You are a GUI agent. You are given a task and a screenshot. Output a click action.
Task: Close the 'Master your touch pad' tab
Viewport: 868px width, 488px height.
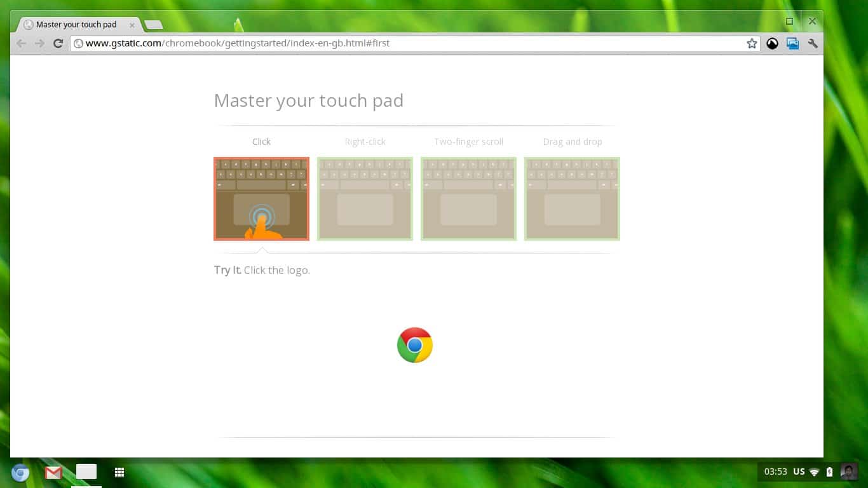click(132, 25)
